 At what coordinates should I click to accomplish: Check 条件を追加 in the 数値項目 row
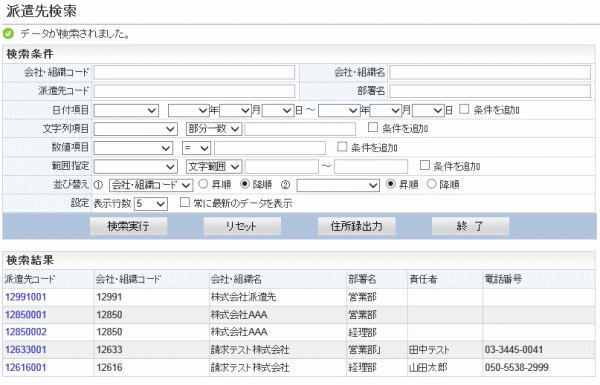[x=342, y=147]
